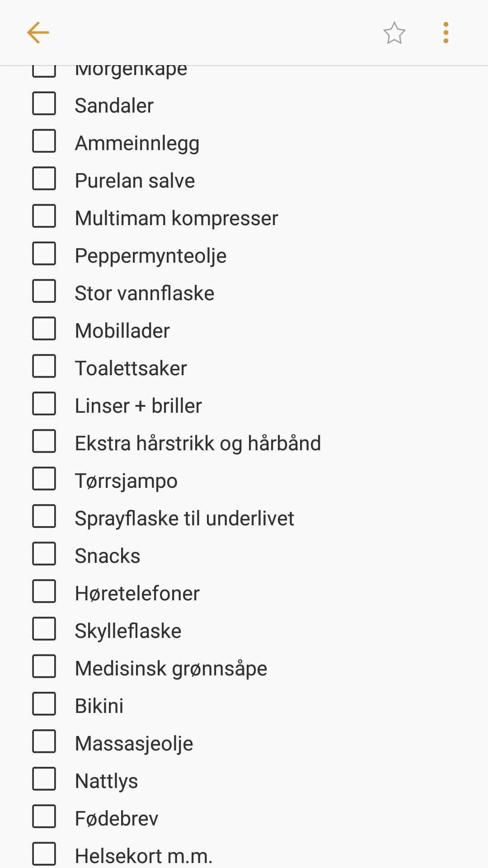The height and width of the screenshot is (868, 488).
Task: Tick the Mobillader checkbox
Action: [x=44, y=329]
